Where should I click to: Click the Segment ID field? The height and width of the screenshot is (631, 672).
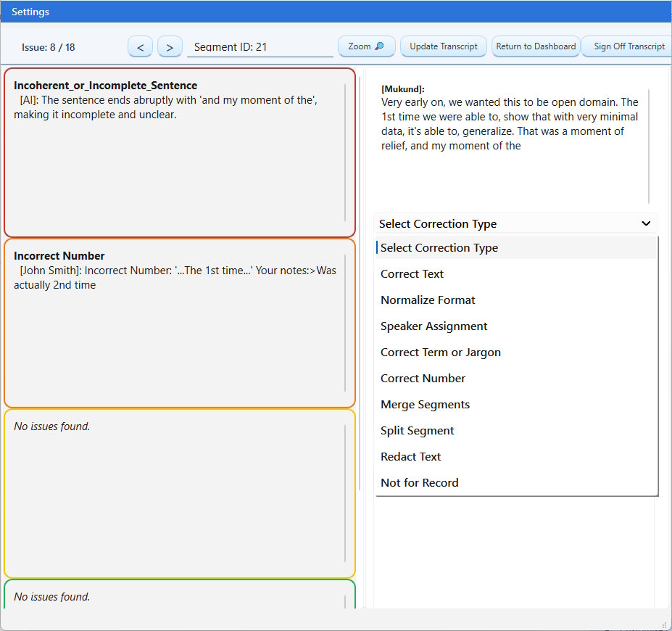tap(260, 46)
